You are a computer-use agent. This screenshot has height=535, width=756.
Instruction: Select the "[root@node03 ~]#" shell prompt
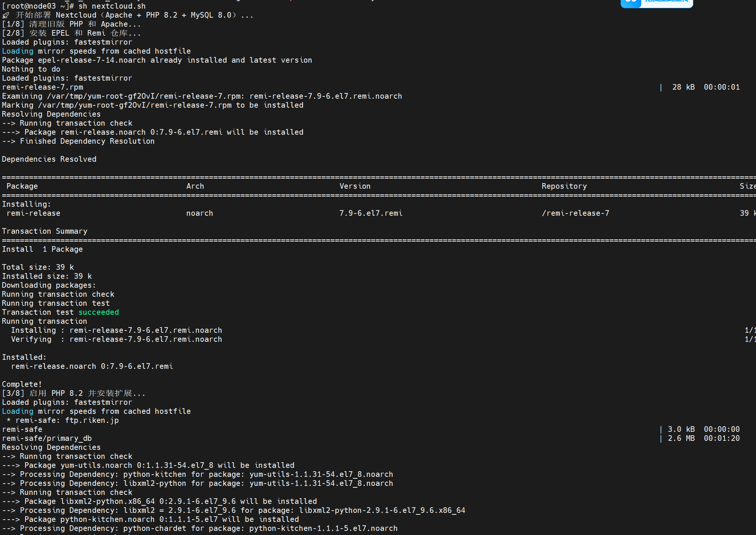tap(38, 6)
